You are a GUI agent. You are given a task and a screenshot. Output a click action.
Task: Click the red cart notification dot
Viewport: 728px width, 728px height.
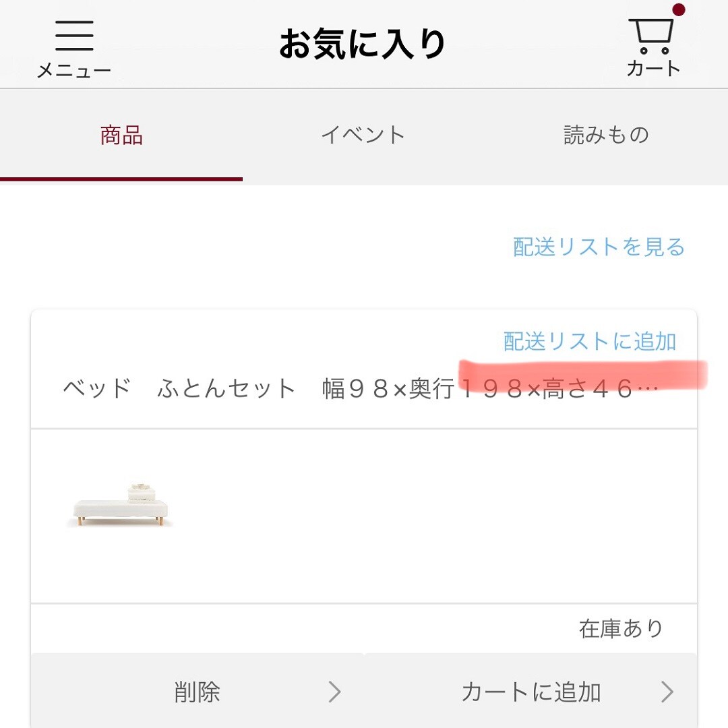coord(678,9)
